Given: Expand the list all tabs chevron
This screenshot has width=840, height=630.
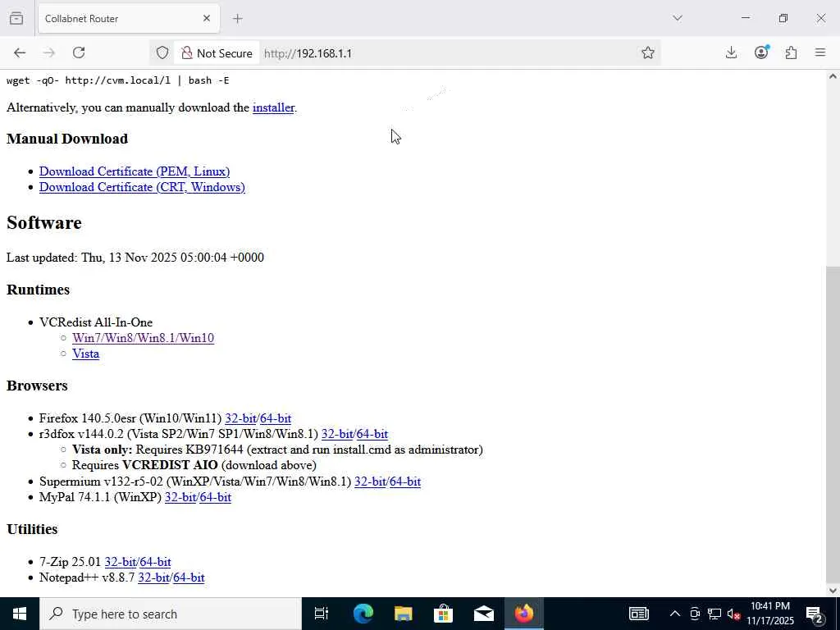Looking at the screenshot, I should [x=678, y=18].
